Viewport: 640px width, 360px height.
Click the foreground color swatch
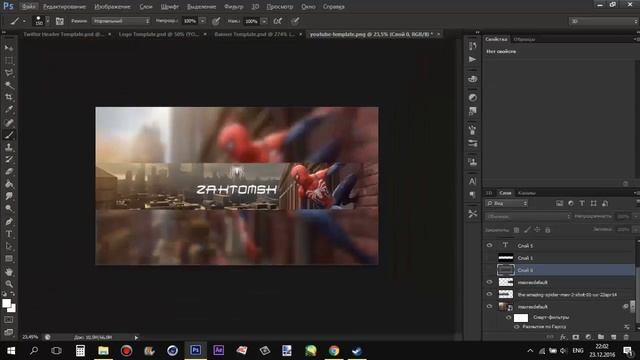(x=7, y=303)
